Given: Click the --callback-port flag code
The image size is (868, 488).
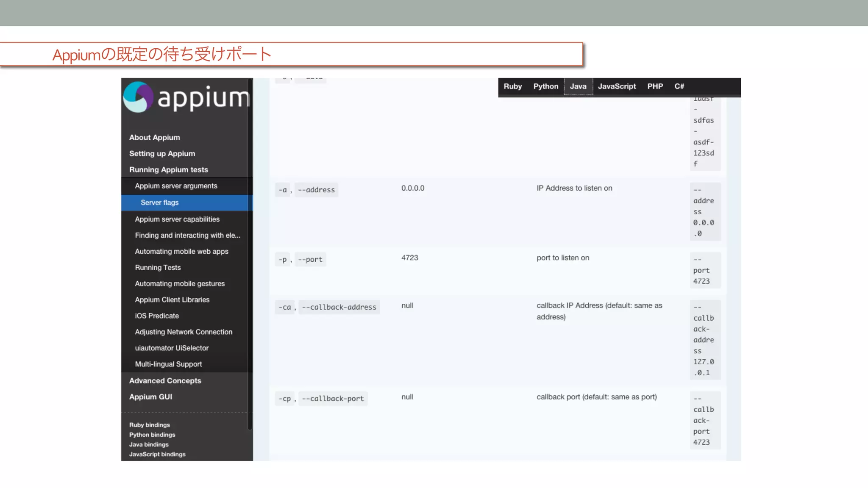Looking at the screenshot, I should 333,399.
